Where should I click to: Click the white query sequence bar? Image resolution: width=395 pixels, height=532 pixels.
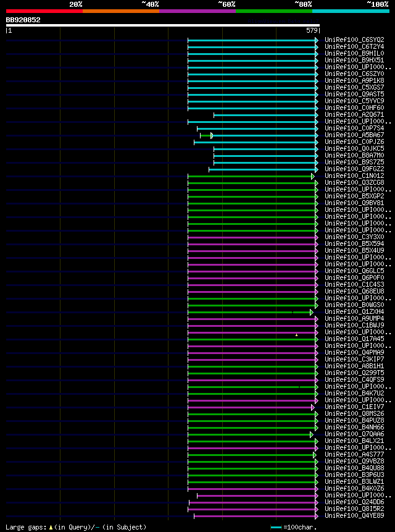[x=162, y=25]
